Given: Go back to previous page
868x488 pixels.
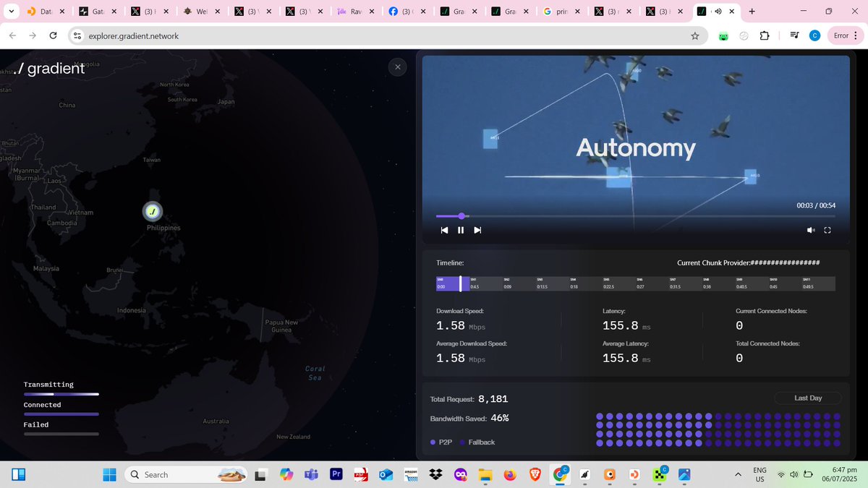Looking at the screenshot, I should (x=12, y=35).
